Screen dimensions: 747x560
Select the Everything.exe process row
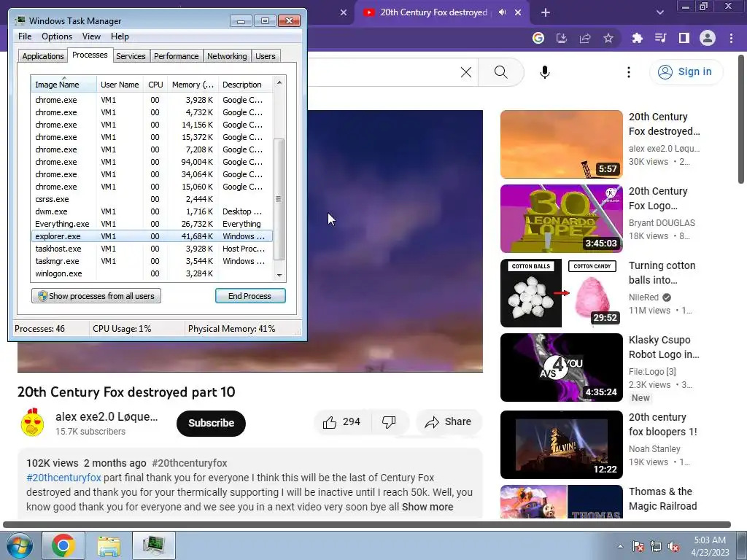click(152, 224)
